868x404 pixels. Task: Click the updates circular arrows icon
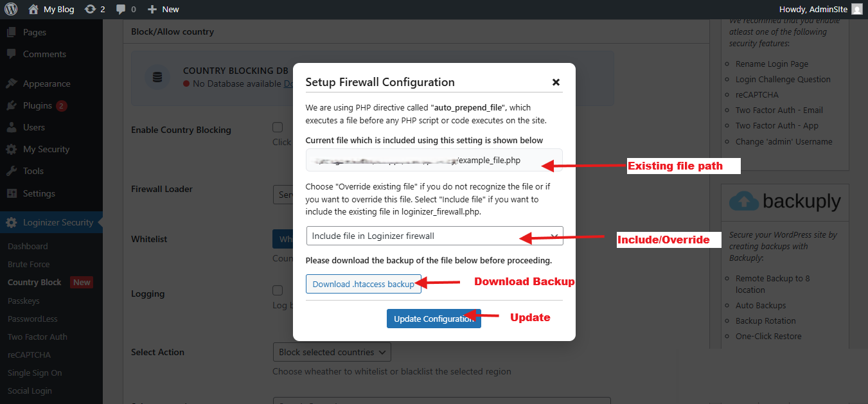(x=90, y=10)
